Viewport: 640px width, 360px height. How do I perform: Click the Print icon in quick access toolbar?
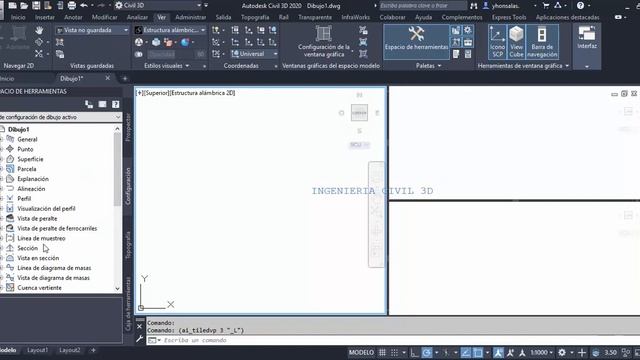tap(72, 5)
